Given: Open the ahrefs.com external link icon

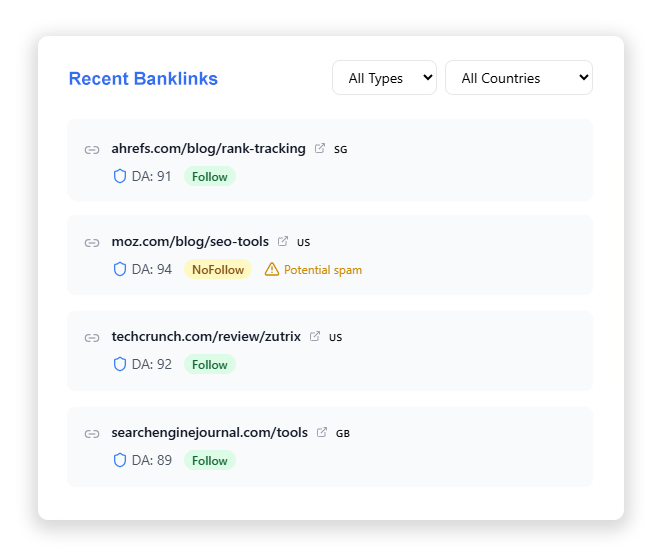Looking at the screenshot, I should [x=320, y=148].
